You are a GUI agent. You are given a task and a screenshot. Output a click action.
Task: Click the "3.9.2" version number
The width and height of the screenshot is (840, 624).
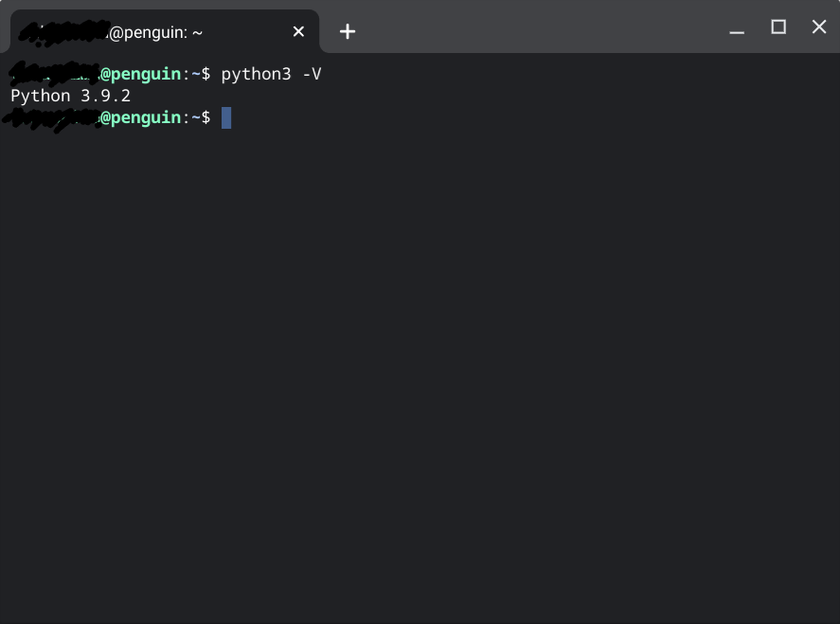(106, 96)
